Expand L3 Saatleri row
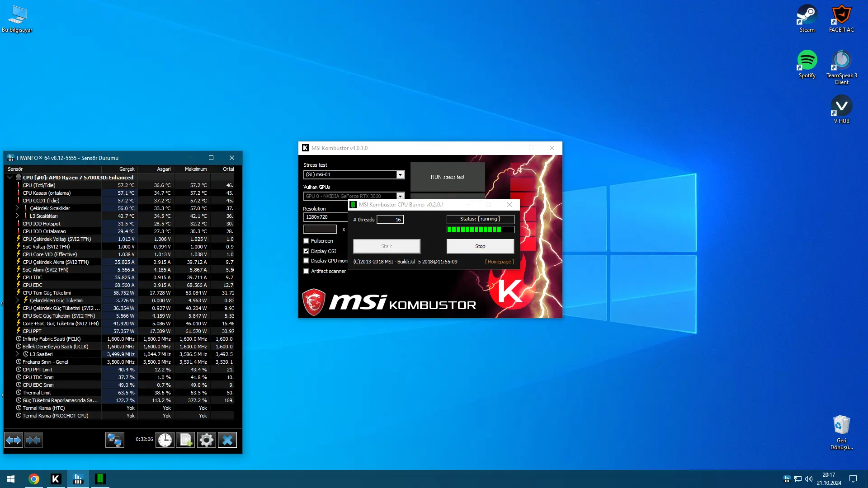Screen dimensions: 868x488 (x=17, y=354)
